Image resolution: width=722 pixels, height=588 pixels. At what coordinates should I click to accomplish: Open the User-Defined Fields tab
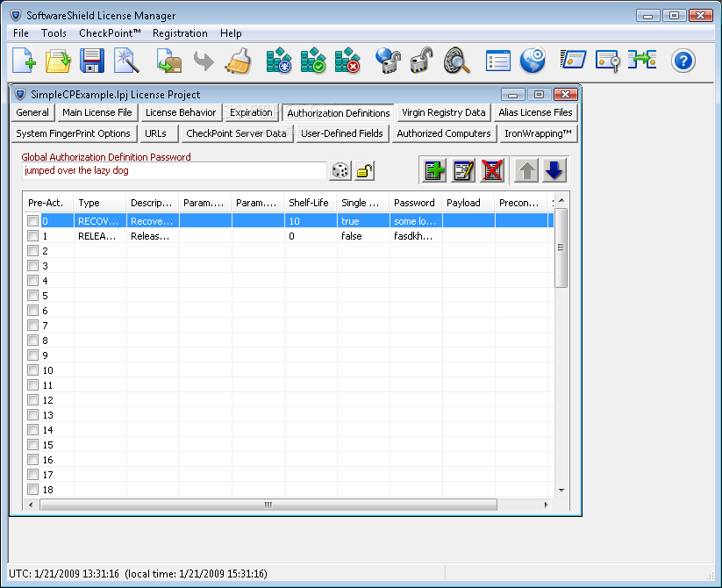pos(342,133)
